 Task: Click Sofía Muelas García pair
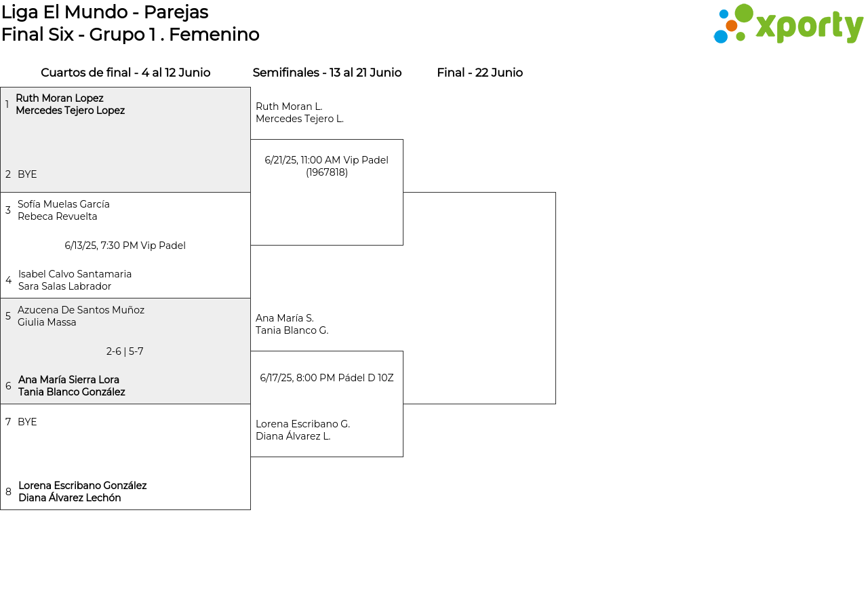[64, 210]
